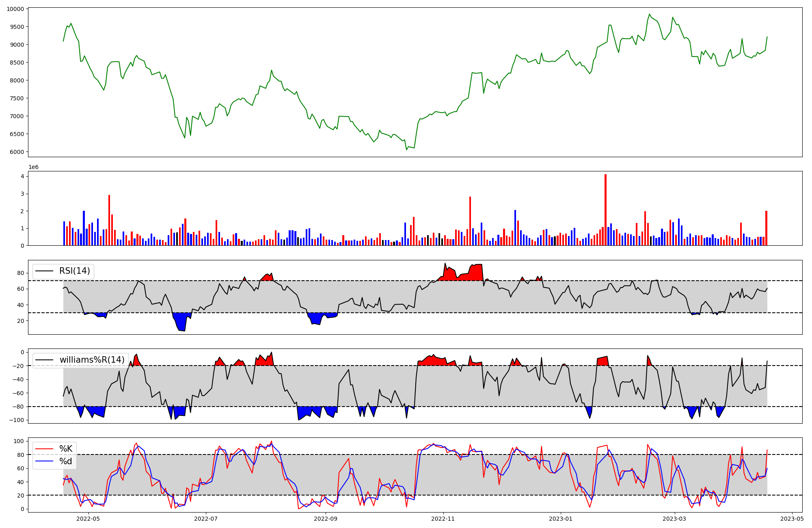Click the williams%R(14) legend label
The height and width of the screenshot is (528, 812).
92,360
